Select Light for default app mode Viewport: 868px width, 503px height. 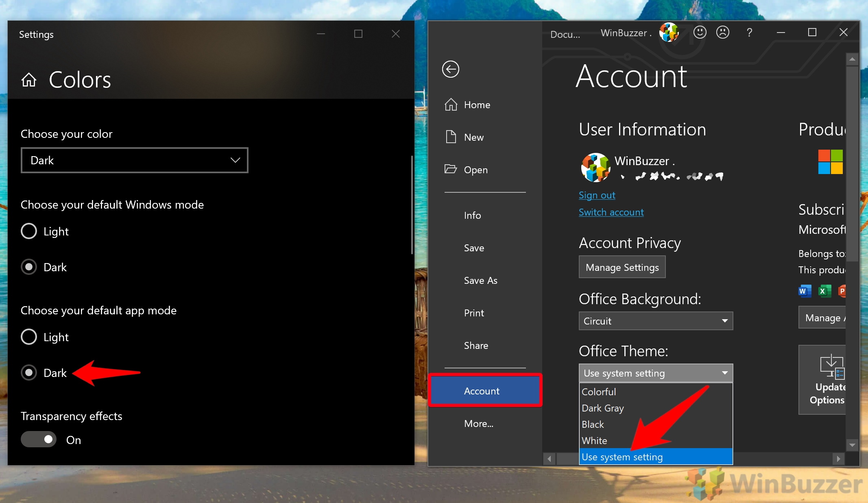click(29, 337)
